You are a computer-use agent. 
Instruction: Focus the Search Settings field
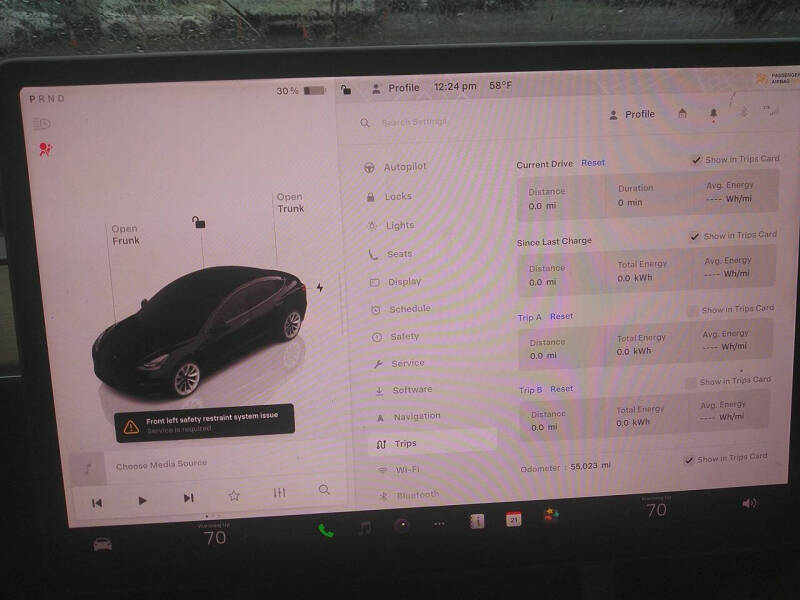click(x=414, y=122)
